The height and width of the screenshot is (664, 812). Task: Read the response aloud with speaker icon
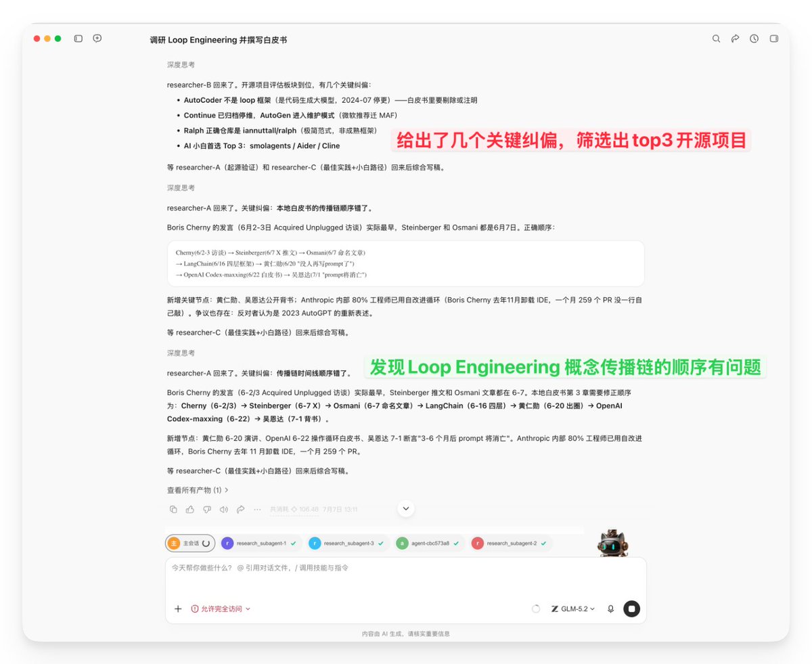(224, 509)
